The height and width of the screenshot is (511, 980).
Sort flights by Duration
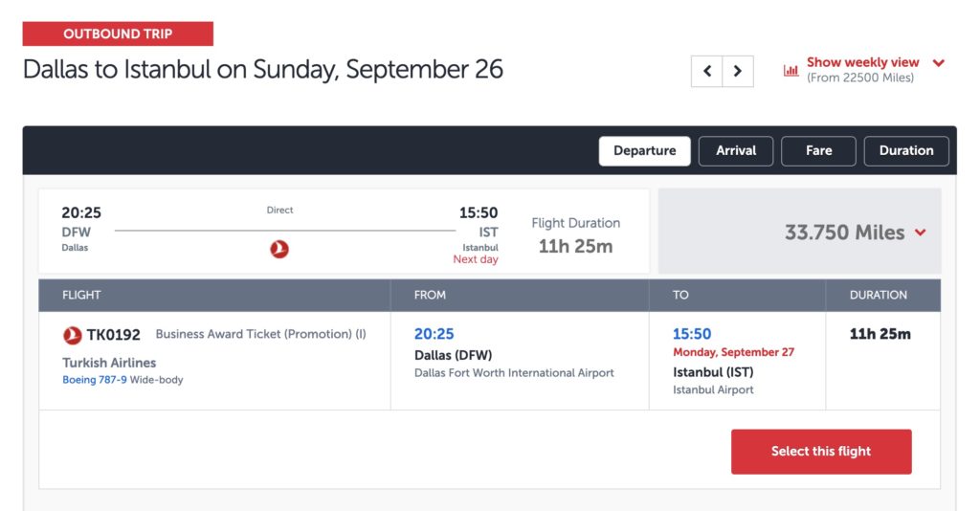[x=906, y=151]
